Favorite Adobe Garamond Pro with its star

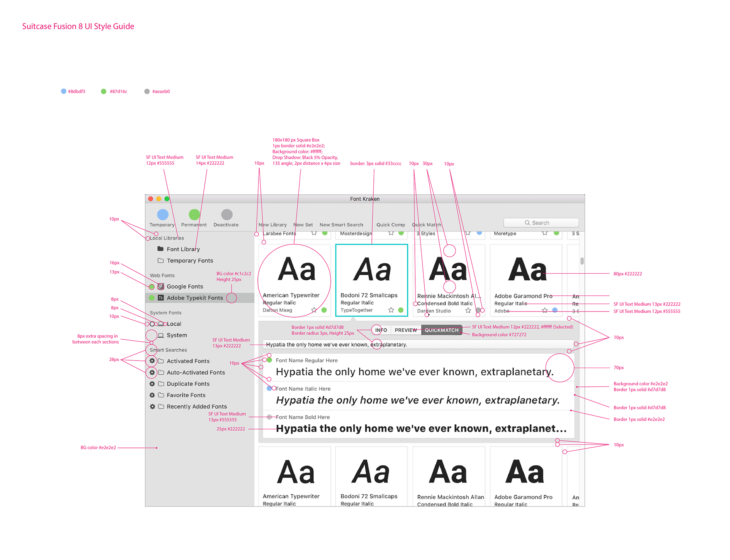tap(545, 310)
